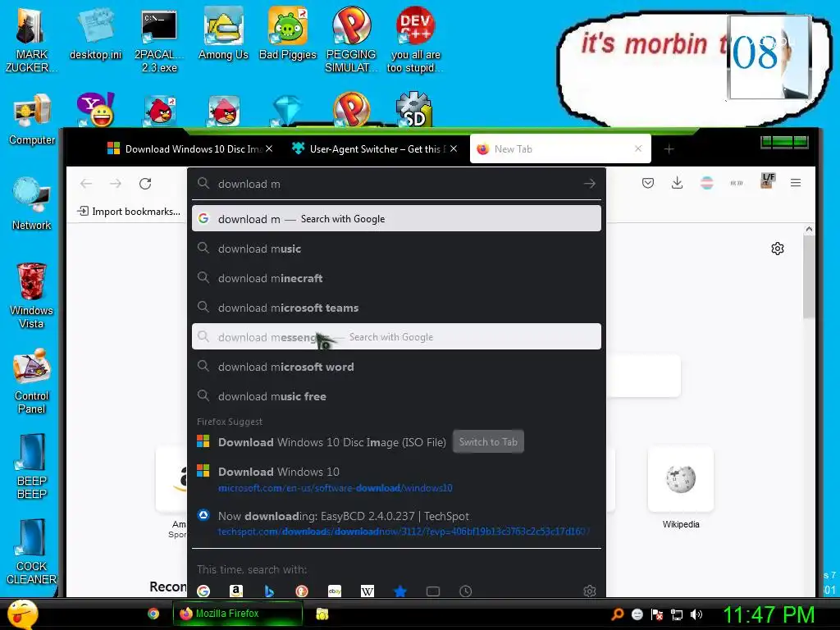Search this time with eBay icon
Screen dimensions: 840x630
tap(335, 591)
